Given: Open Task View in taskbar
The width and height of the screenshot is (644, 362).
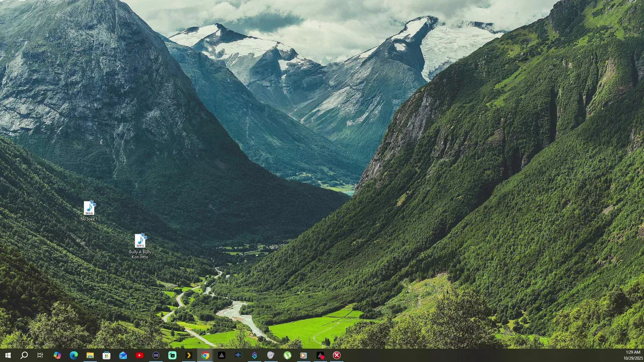Looking at the screenshot, I should tap(40, 355).
